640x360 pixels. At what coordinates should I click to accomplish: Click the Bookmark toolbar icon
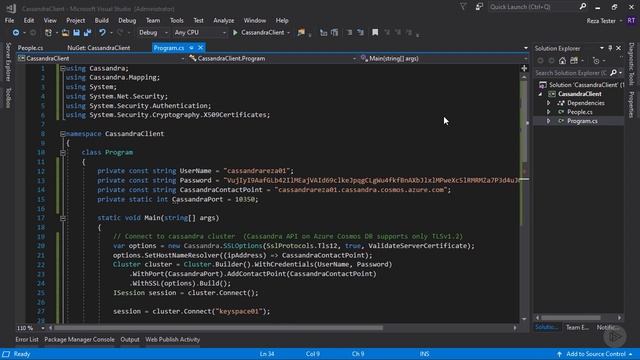pyautogui.click(x=375, y=33)
